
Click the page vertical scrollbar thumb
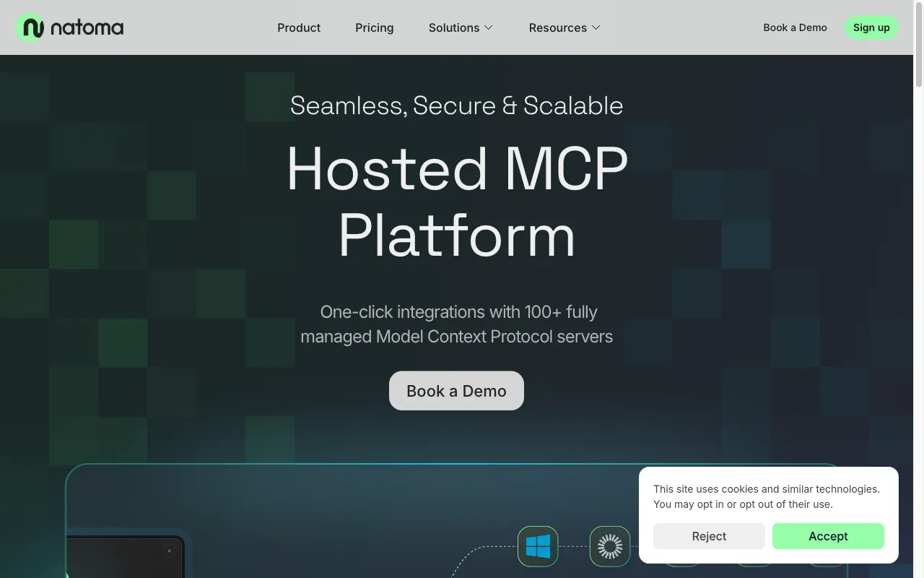918,43
